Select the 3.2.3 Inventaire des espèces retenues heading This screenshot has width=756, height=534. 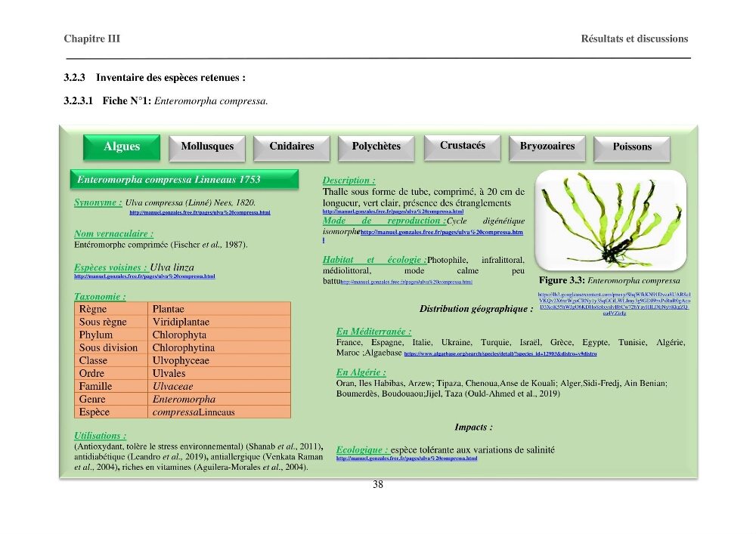coord(155,78)
